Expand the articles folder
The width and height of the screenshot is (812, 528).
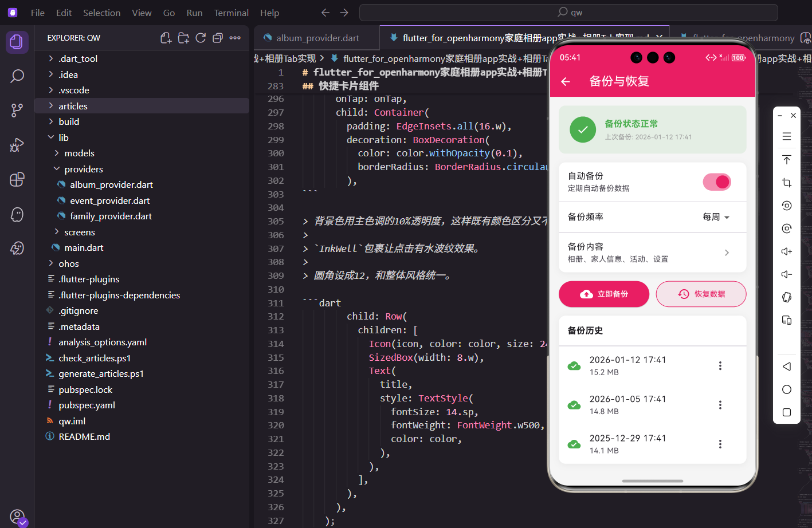pos(142,106)
